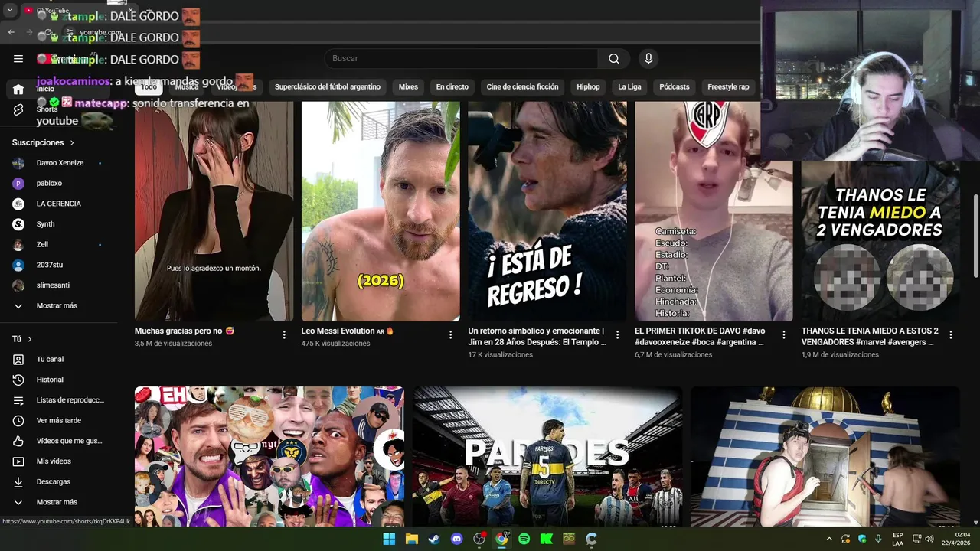Open Steam from the taskbar

click(x=434, y=539)
